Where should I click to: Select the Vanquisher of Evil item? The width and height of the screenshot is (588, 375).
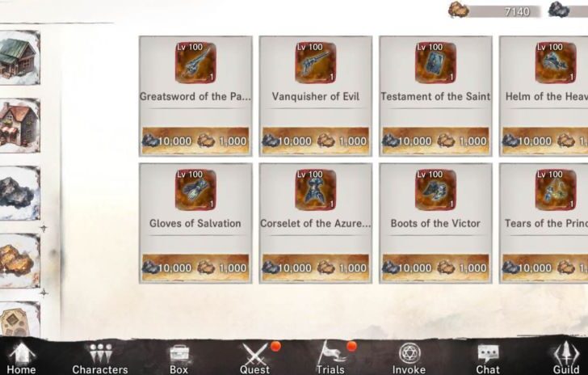pos(315,96)
